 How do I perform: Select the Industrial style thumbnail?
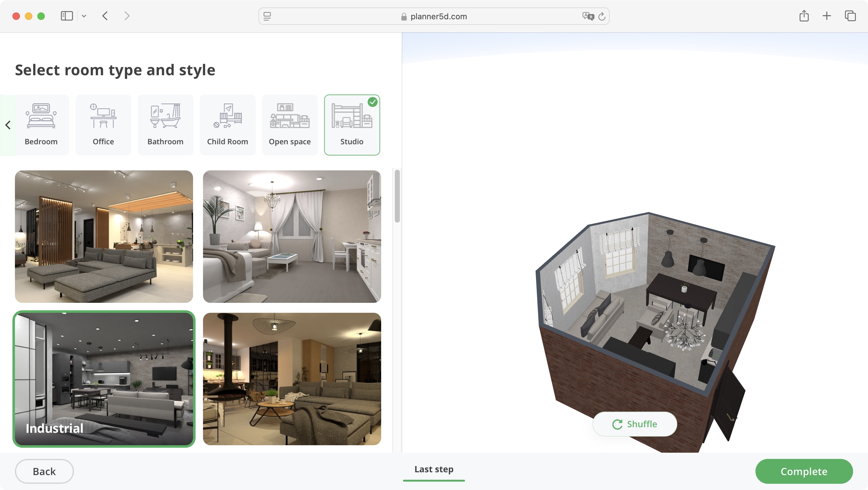point(104,379)
